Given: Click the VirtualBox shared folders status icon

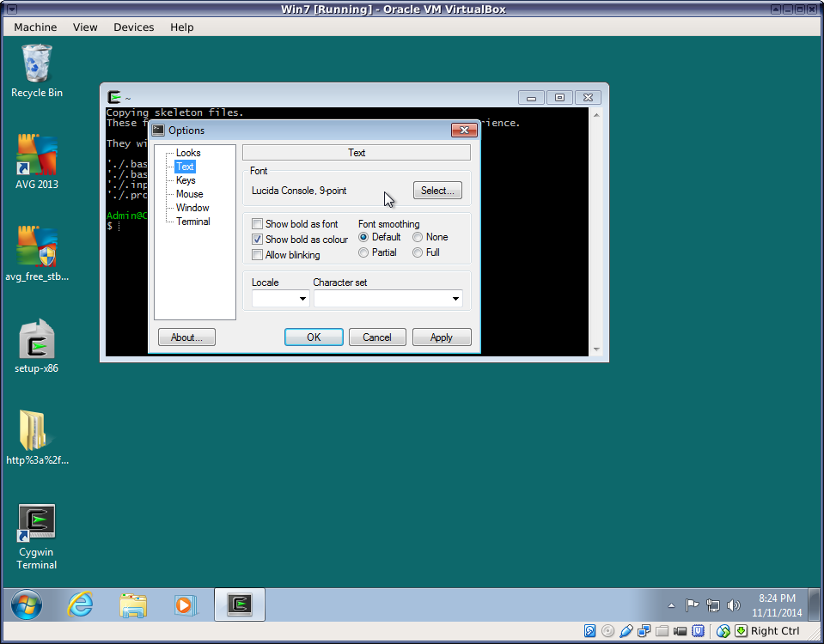Looking at the screenshot, I should pyautogui.click(x=662, y=631).
